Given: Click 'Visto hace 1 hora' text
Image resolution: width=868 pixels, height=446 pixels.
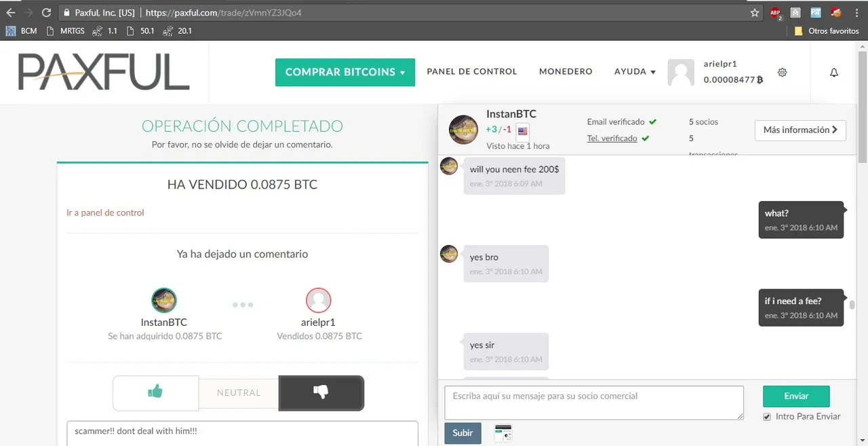Looking at the screenshot, I should click(x=518, y=147).
